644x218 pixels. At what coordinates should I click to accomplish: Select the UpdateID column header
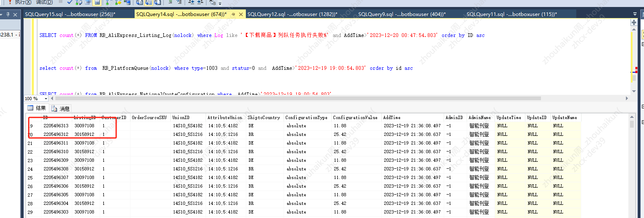click(x=537, y=117)
